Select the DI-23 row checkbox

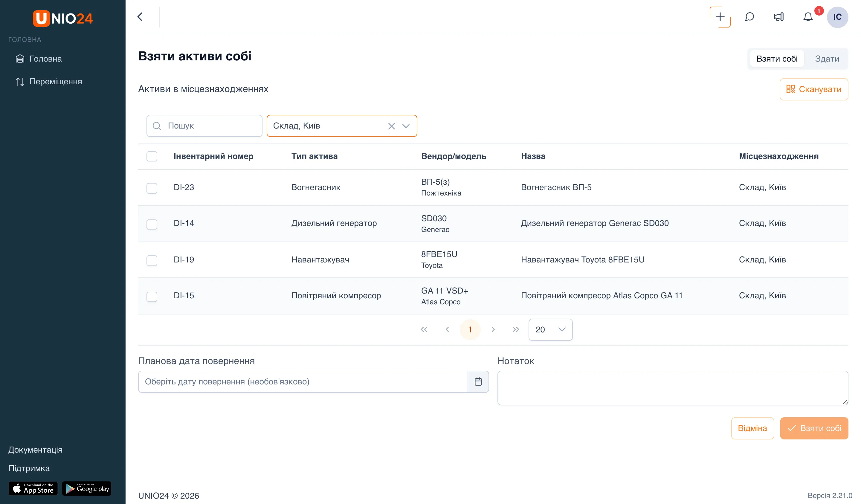pos(152,188)
